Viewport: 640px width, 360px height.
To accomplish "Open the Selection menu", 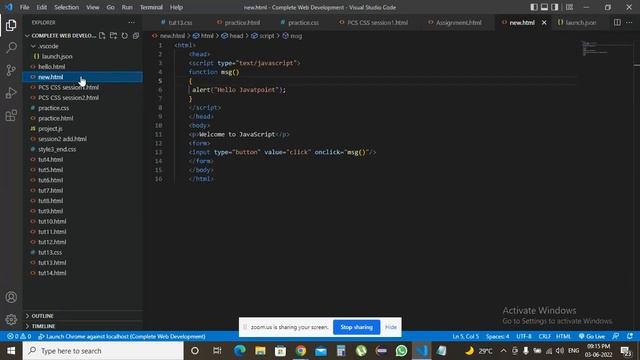I will point(67,7).
